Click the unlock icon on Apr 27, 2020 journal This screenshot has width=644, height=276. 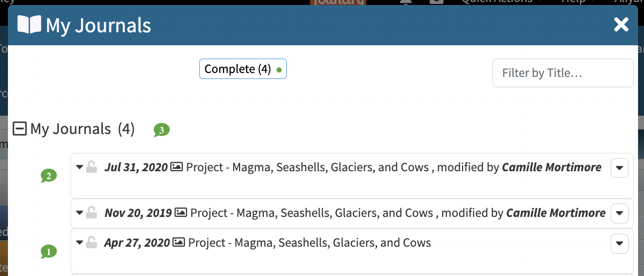point(91,243)
